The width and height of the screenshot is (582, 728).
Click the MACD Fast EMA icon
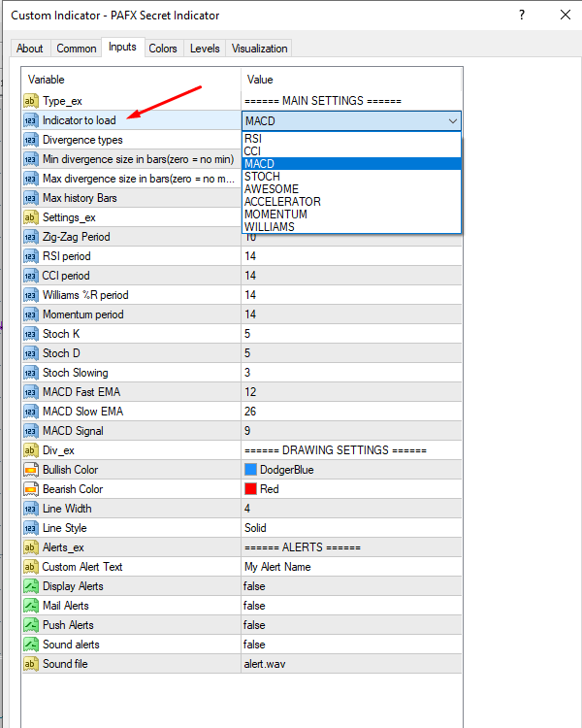31,392
